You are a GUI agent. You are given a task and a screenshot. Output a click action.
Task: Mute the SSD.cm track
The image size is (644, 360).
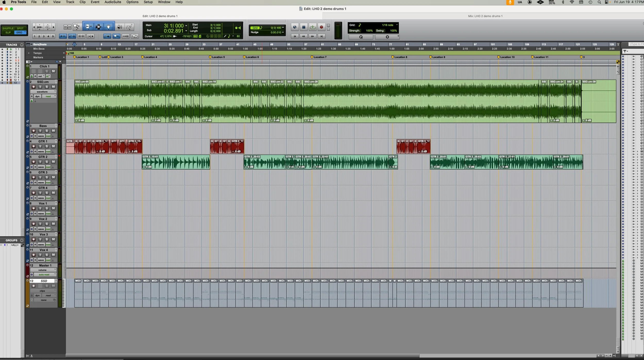tap(53, 87)
